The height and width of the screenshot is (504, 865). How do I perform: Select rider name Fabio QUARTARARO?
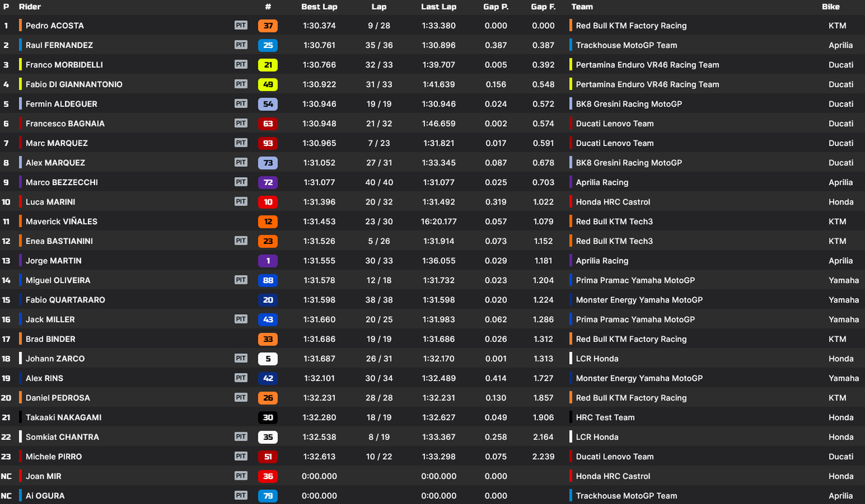click(66, 300)
